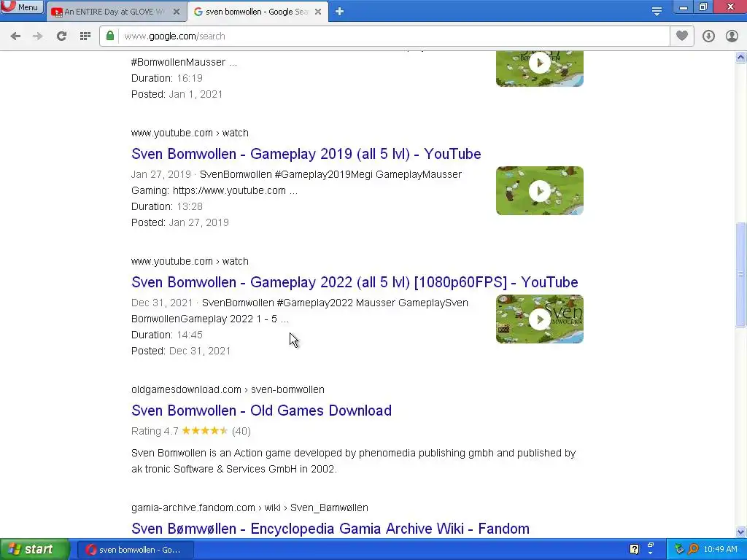The image size is (747, 560).
Task: Open a new tab with the plus button
Action: pos(339,12)
